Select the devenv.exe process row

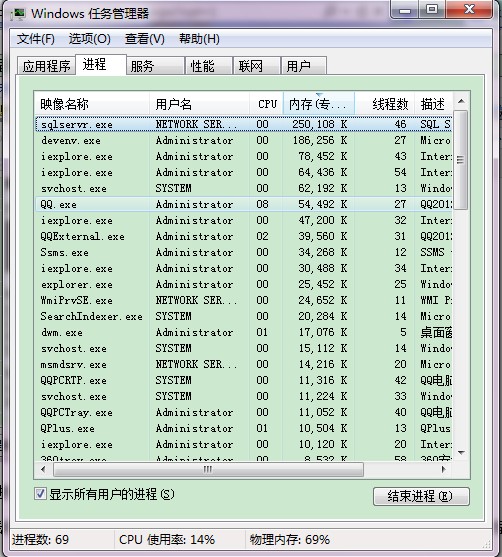[x=244, y=140]
